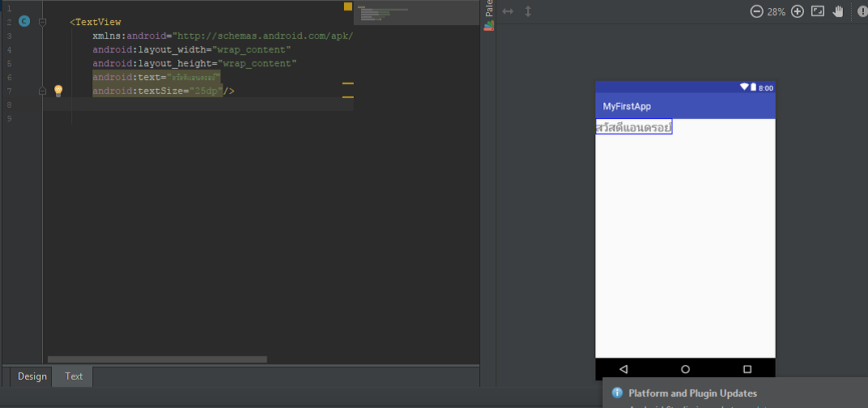868x408 pixels.
Task: Collapse the TextView tag fold marker at line 2
Action: point(43,22)
